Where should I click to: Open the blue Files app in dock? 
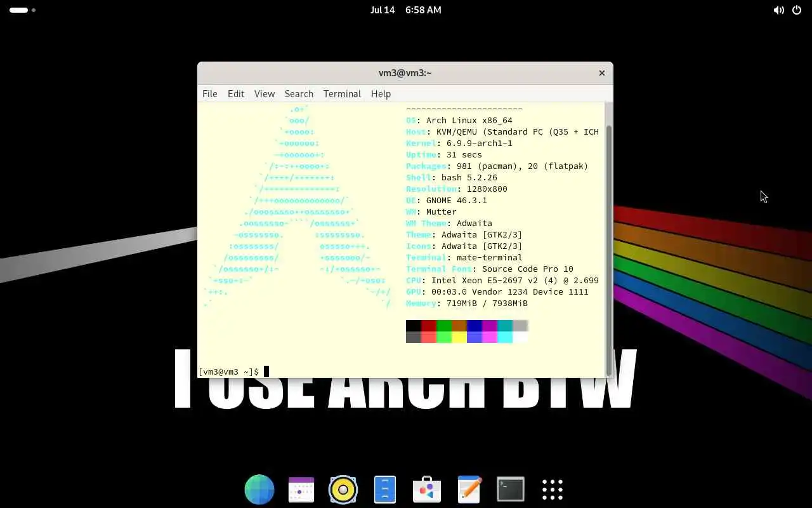tap(385, 490)
